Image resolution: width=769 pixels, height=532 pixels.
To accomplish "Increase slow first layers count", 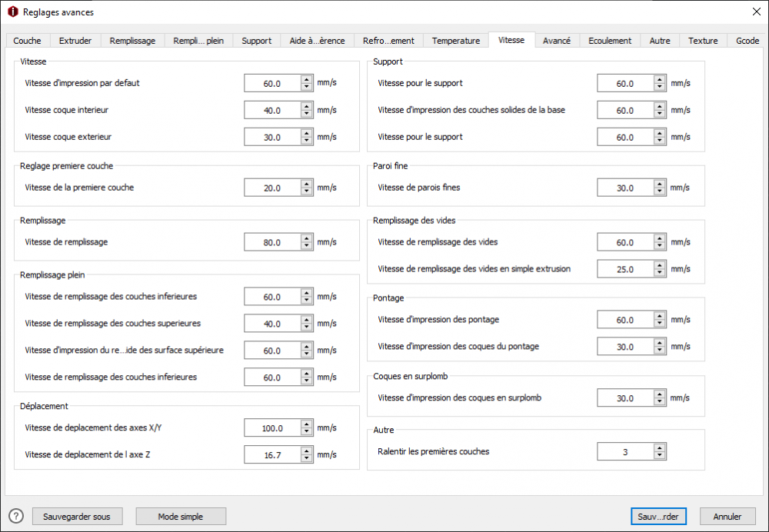I will pos(660,448).
